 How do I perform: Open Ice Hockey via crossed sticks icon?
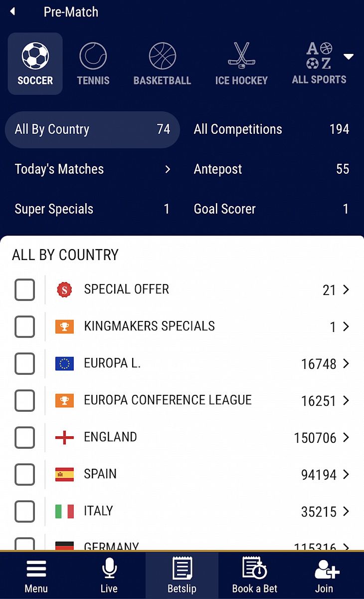point(241,56)
